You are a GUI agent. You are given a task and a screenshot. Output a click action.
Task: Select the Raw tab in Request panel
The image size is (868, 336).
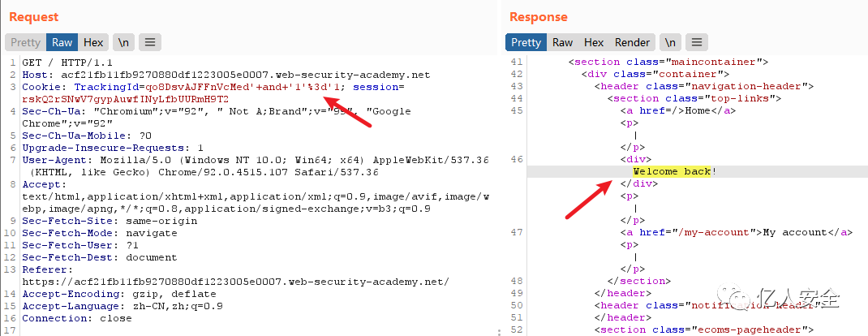62,42
